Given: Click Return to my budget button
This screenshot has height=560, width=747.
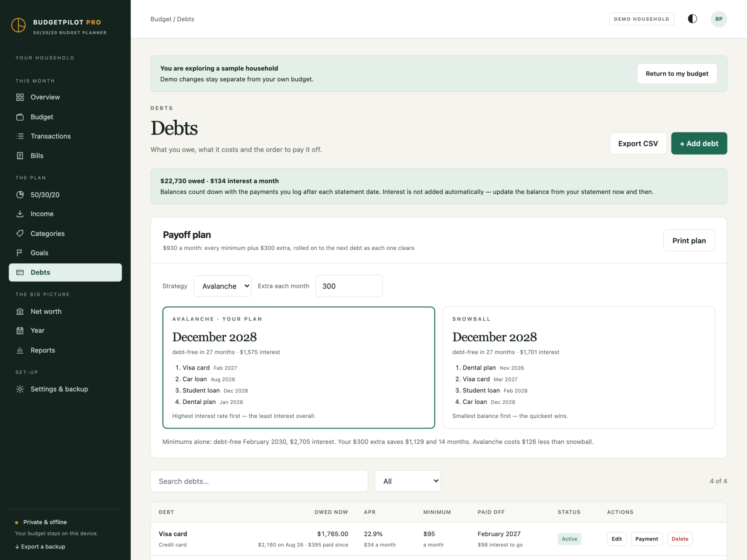Looking at the screenshot, I should click(x=677, y=73).
